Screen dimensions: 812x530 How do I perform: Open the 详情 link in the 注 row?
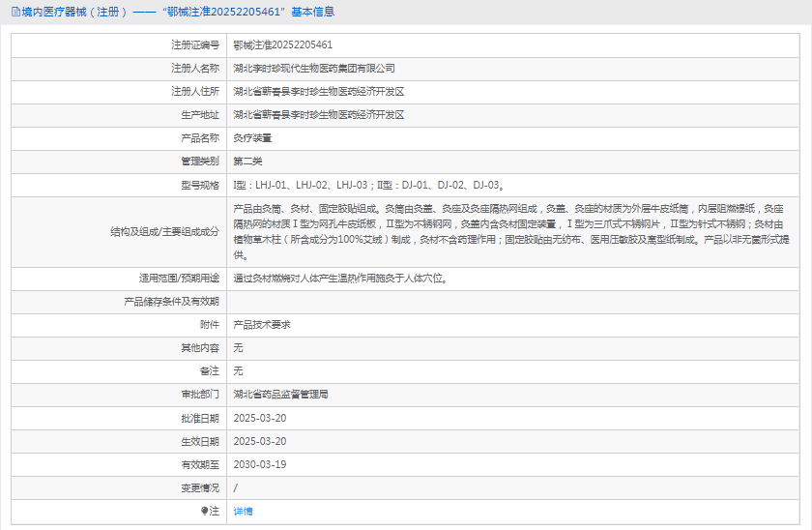click(243, 512)
